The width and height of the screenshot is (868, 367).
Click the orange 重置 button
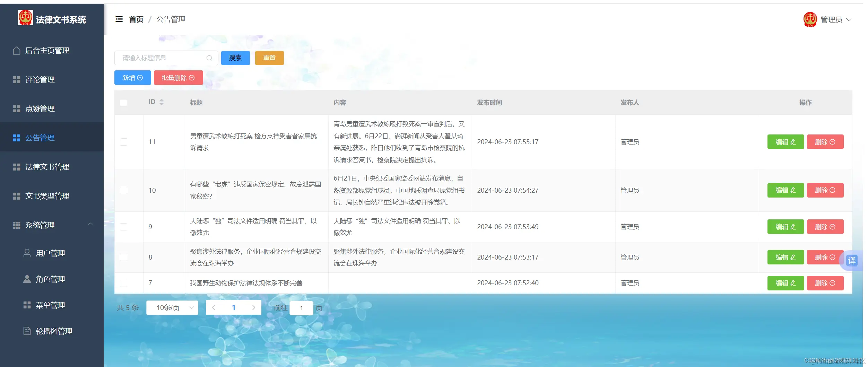tap(269, 58)
